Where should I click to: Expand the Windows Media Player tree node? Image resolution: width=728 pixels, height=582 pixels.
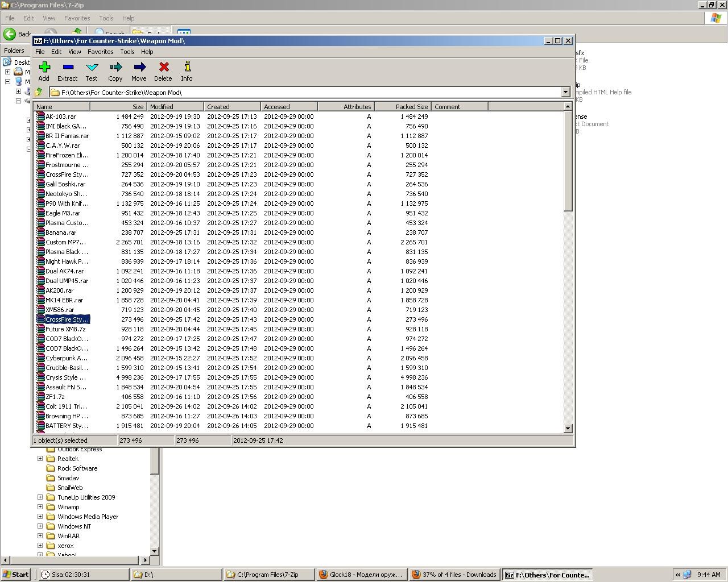point(40,517)
